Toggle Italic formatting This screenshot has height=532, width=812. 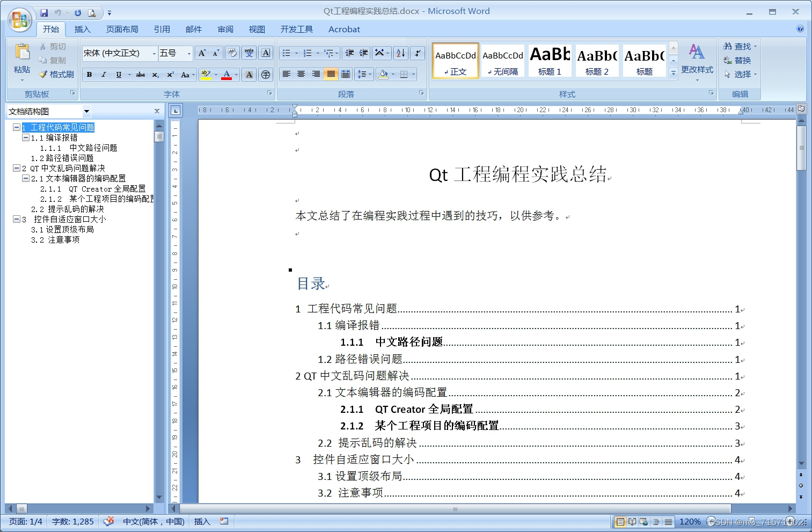[x=104, y=75]
